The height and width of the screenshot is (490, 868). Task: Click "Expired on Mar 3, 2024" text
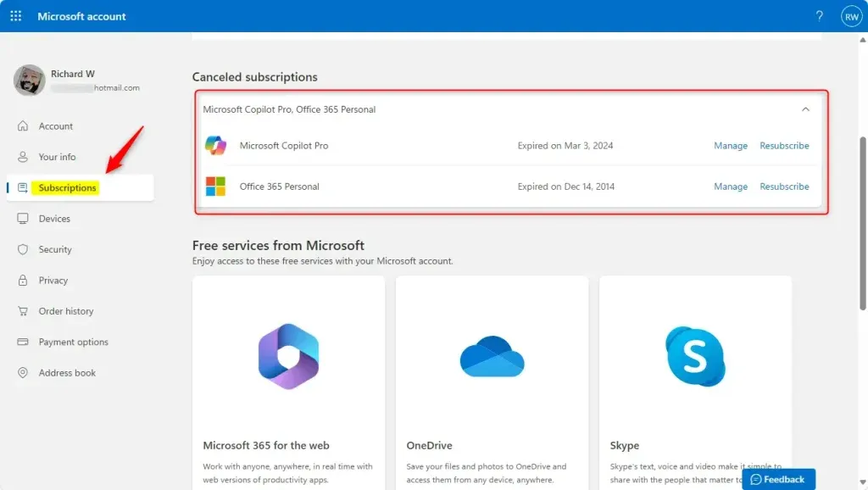coord(565,146)
